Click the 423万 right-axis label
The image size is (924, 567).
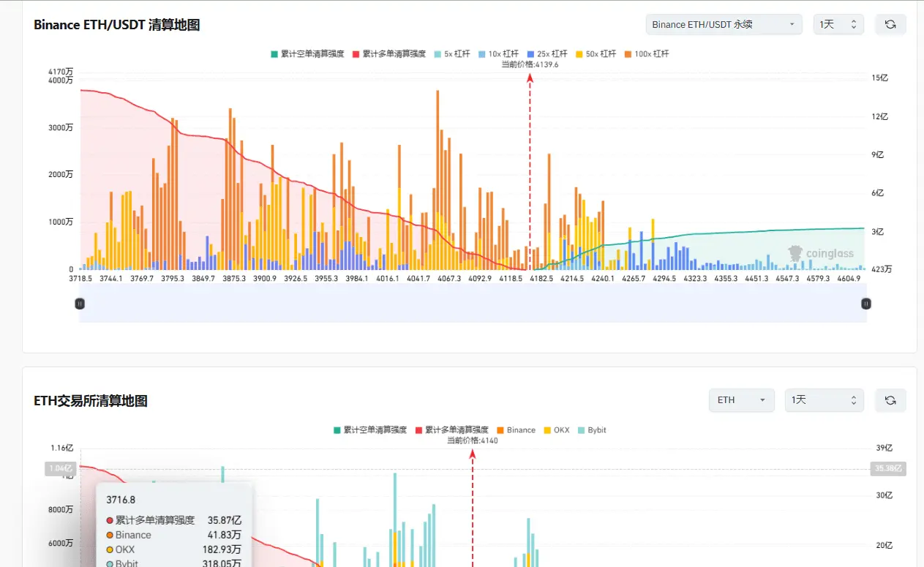coord(882,269)
